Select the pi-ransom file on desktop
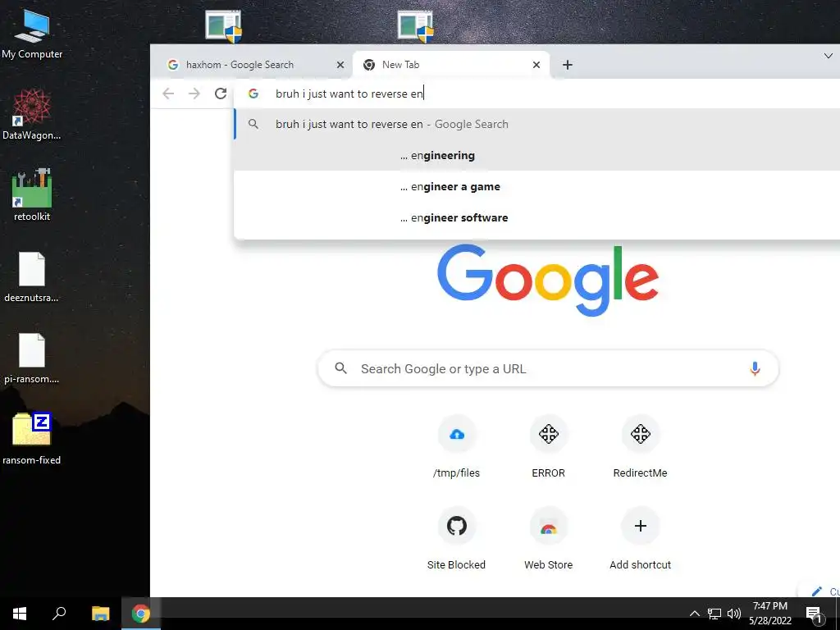The image size is (840, 630). pos(32,358)
